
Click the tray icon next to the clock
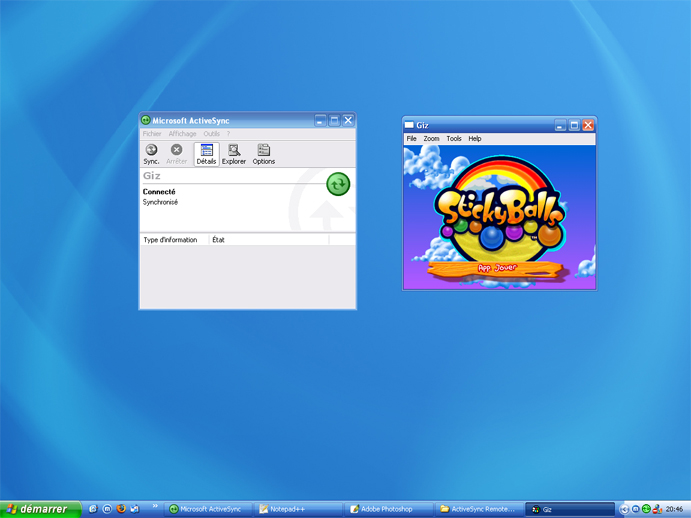[x=657, y=509]
